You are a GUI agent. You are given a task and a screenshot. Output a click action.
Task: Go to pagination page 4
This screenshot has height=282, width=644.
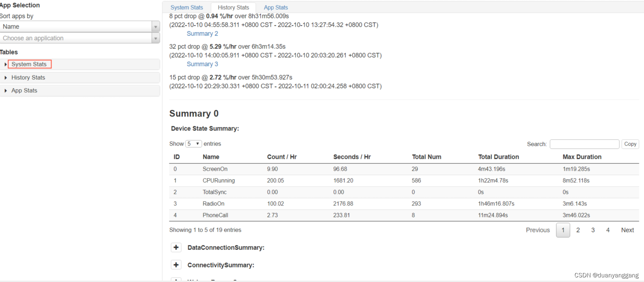point(608,230)
